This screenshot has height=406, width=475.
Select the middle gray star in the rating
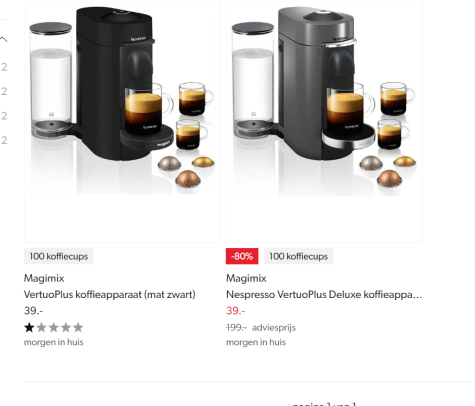coord(54,327)
